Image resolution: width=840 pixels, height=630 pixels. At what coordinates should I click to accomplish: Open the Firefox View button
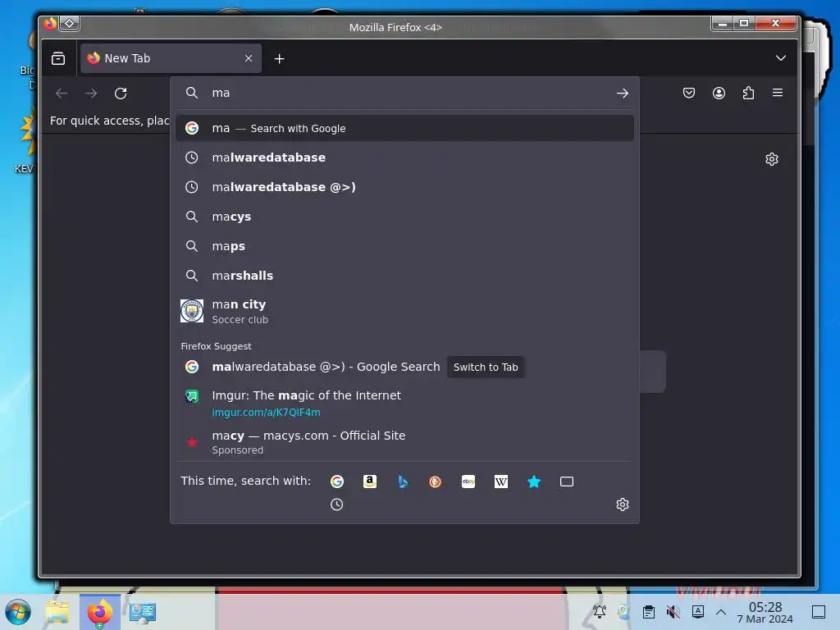tap(58, 58)
